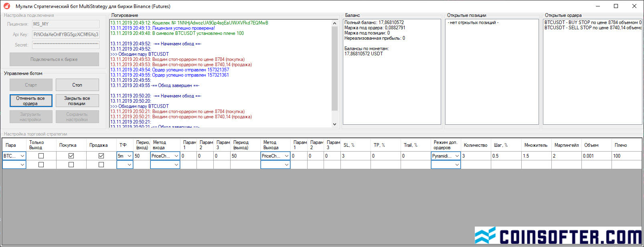644x247 pixels.
Task: Click the Лицензия field containing MS_MY
Action: click(66, 24)
